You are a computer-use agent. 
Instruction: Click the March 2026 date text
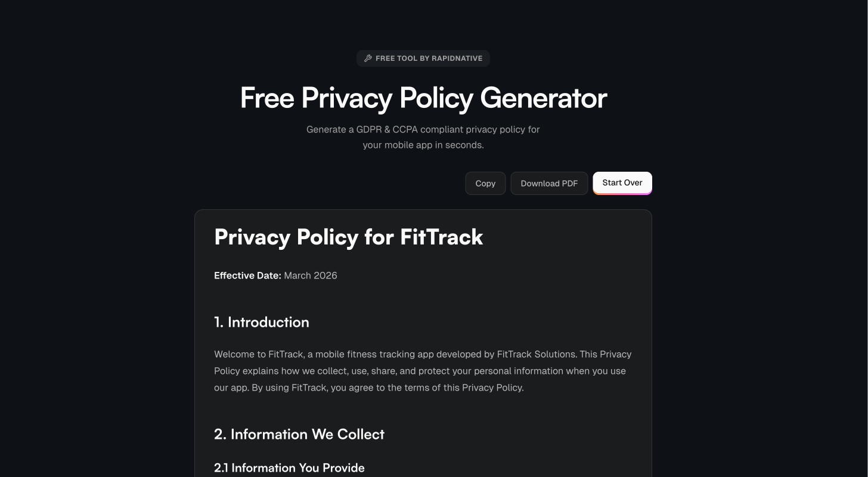click(310, 275)
